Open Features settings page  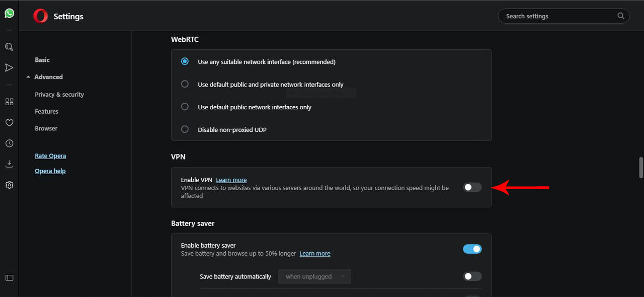click(46, 112)
